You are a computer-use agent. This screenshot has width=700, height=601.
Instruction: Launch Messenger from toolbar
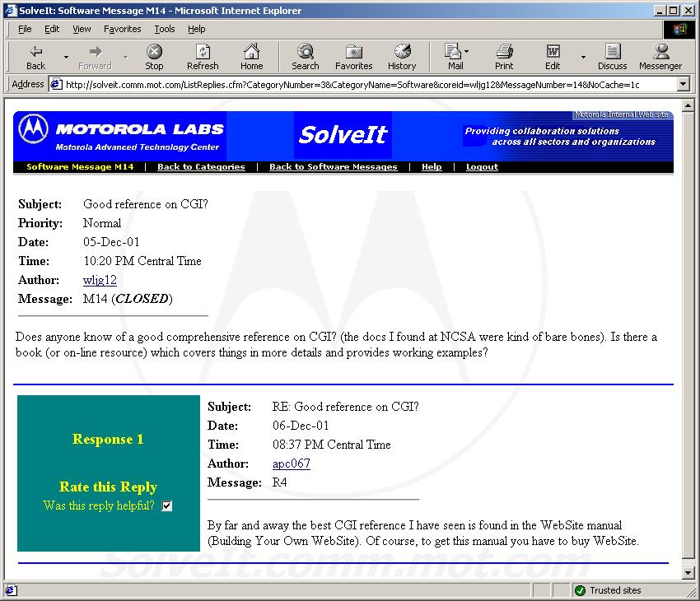(660, 56)
